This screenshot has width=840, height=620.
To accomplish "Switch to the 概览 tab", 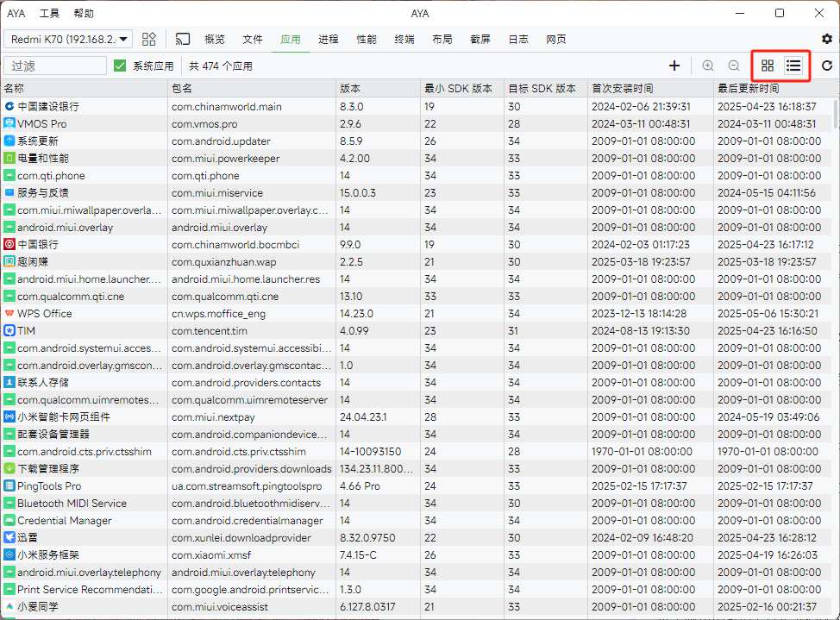I will click(215, 39).
